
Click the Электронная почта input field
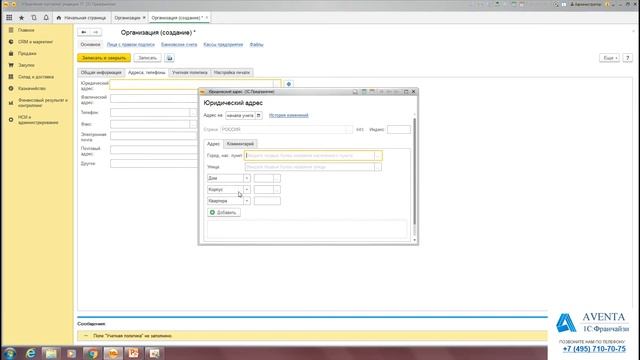click(x=154, y=136)
